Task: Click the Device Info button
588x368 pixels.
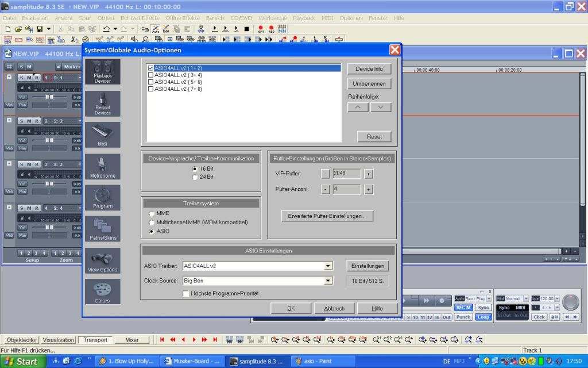Action: click(x=369, y=69)
